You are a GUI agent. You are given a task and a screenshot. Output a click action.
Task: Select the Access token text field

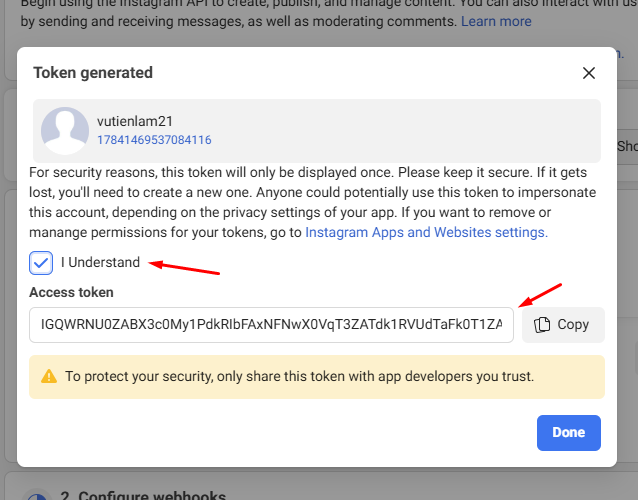[271, 325]
